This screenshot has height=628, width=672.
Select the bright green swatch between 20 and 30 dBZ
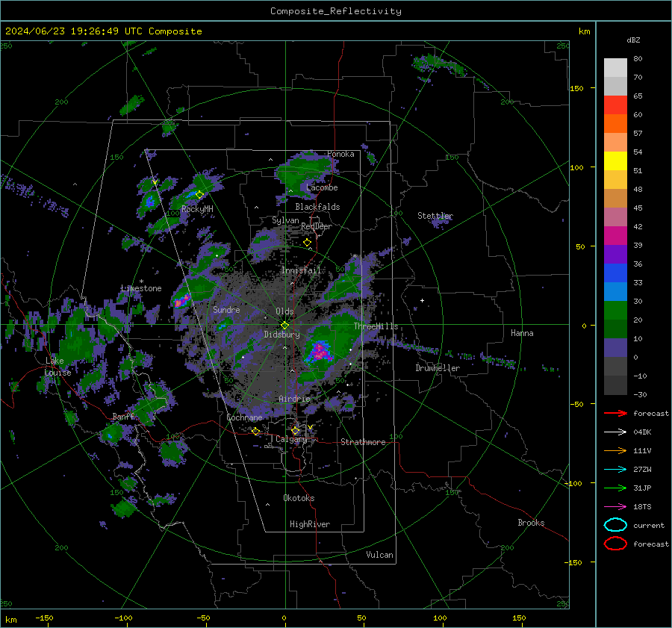click(x=615, y=311)
